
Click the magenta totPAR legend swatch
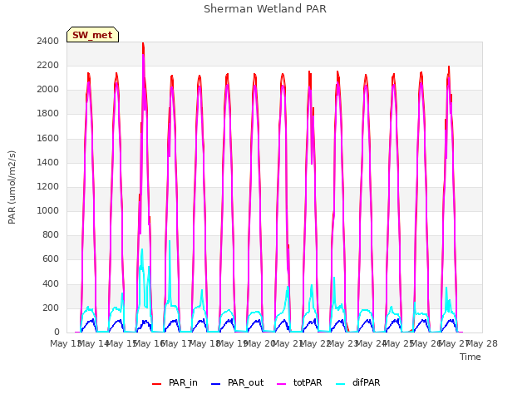[281, 384]
